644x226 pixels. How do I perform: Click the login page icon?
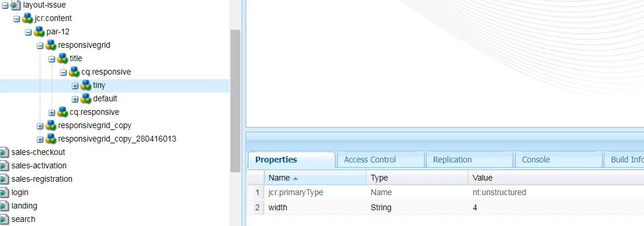click(4, 192)
